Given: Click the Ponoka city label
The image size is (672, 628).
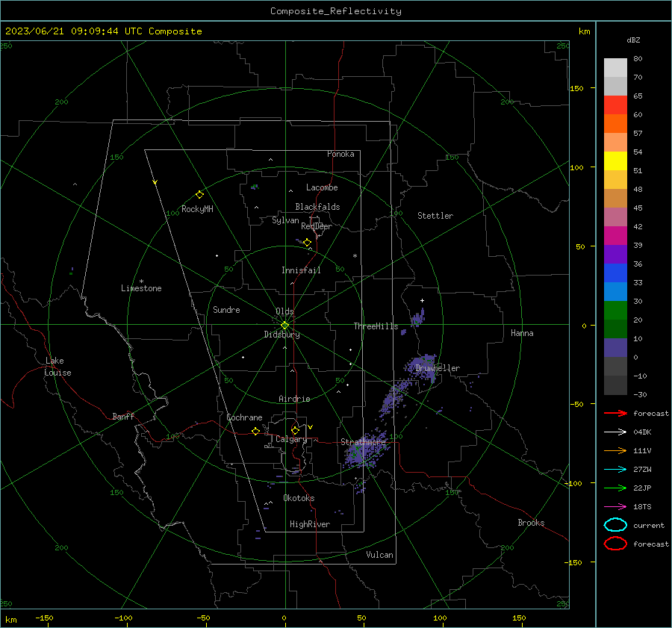Looking at the screenshot, I should pyautogui.click(x=340, y=154).
